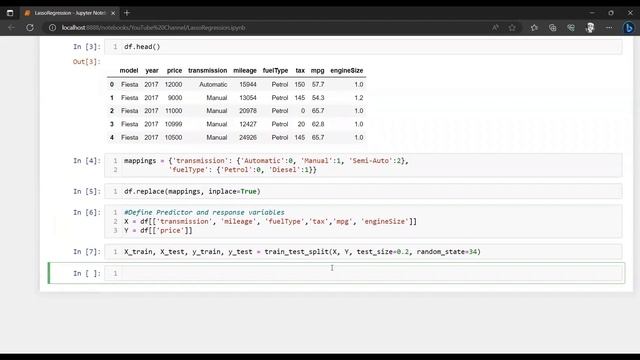Select the Out[3] output prompt
The image size is (640, 360).
pos(87,62)
